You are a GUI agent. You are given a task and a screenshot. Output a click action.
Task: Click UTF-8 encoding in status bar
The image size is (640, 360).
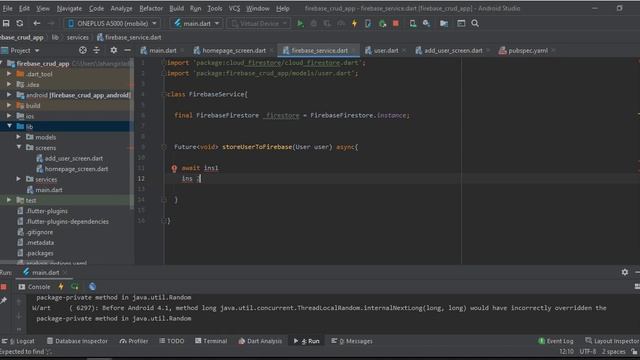(588, 351)
